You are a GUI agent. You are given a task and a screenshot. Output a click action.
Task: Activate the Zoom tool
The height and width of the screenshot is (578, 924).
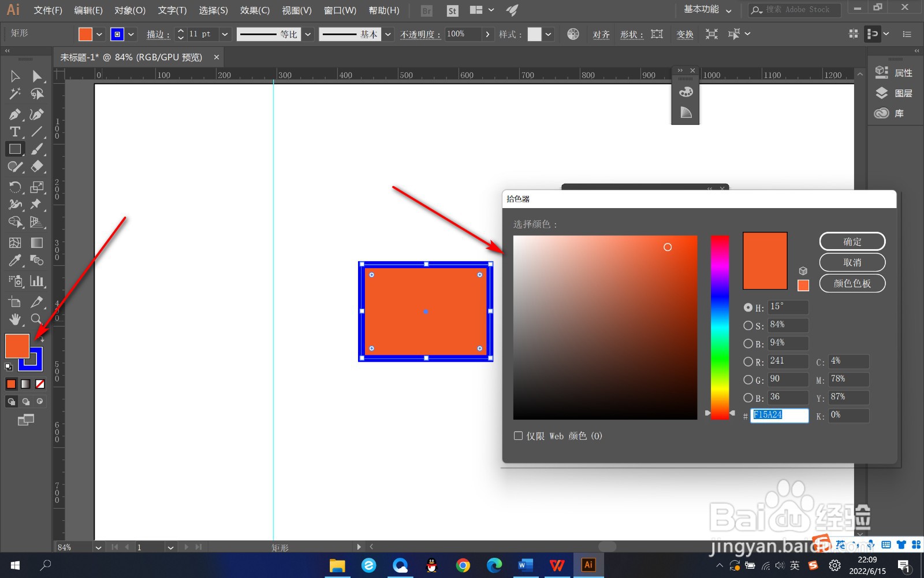(x=36, y=319)
